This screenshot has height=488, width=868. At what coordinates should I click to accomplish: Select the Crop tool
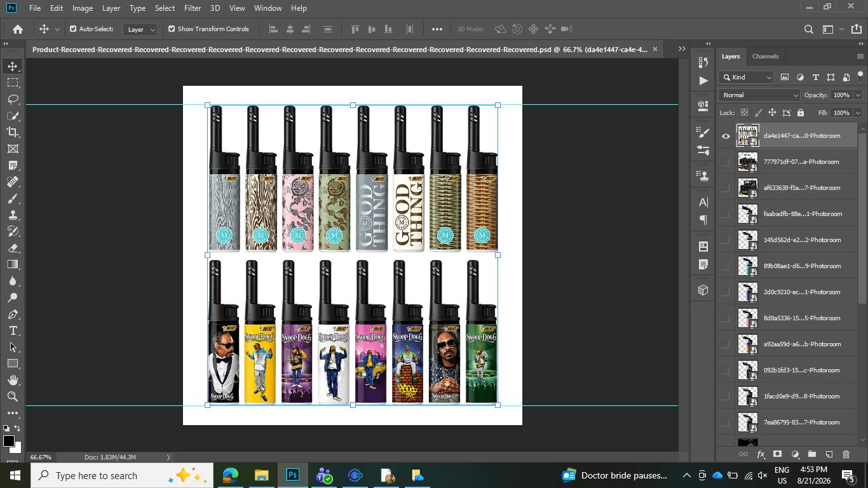pyautogui.click(x=13, y=132)
